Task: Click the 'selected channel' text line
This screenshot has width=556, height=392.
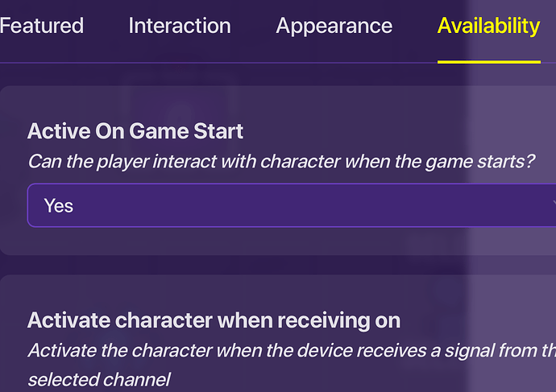Action: click(x=99, y=378)
